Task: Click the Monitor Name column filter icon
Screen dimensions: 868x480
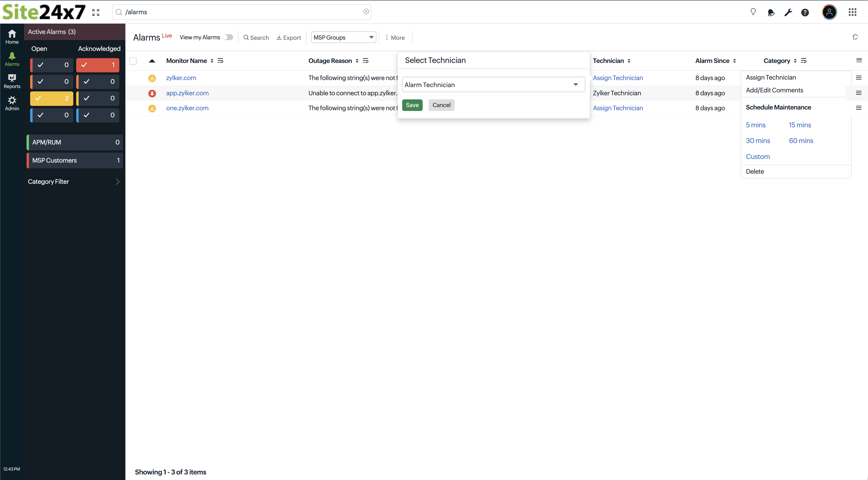Action: [x=220, y=61]
